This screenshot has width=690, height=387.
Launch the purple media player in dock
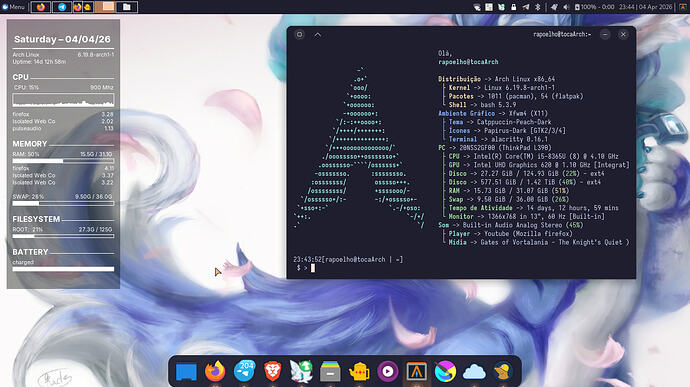coord(388,372)
